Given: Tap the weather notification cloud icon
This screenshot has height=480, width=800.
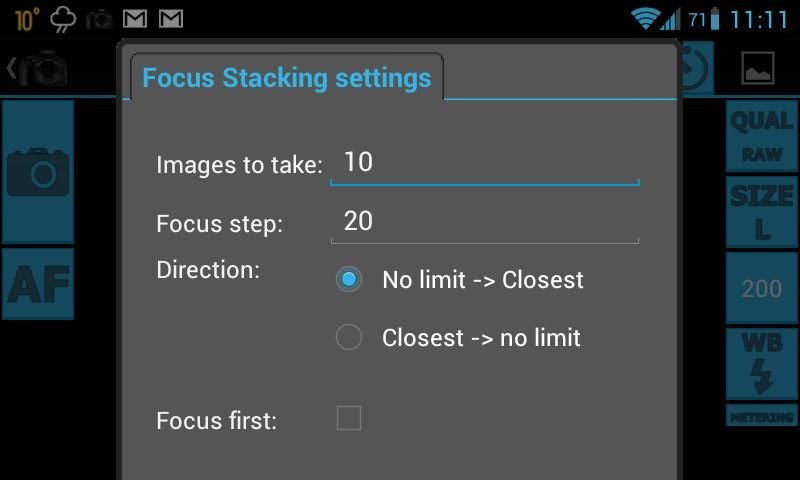Looking at the screenshot, I should point(63,20).
